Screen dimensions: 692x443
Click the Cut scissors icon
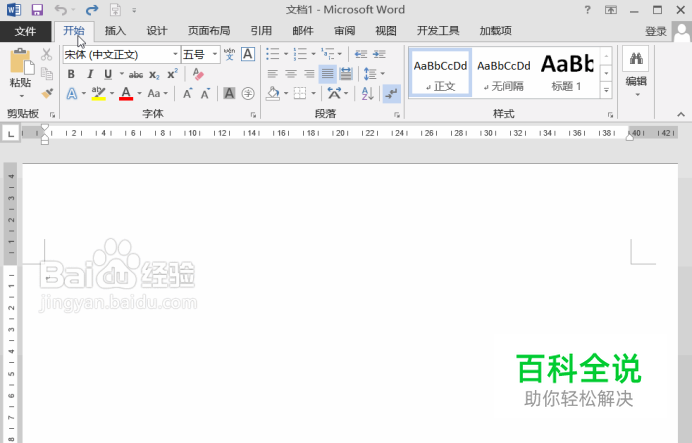tap(46, 54)
